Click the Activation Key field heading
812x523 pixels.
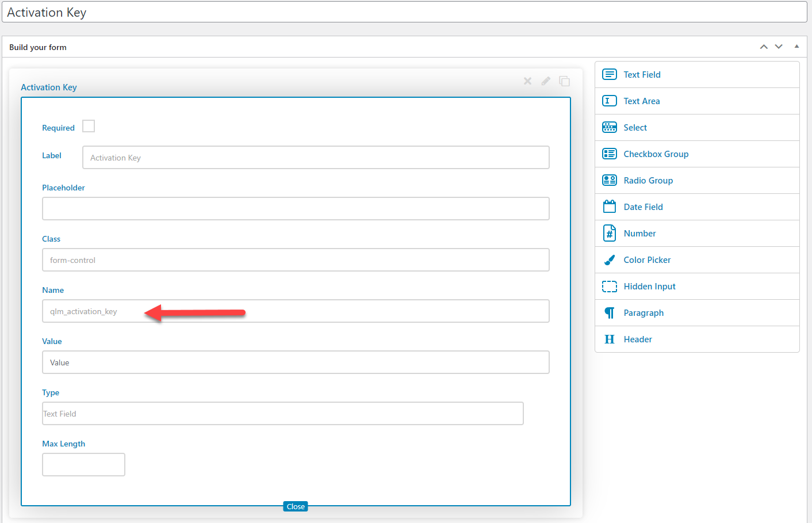[x=49, y=87]
